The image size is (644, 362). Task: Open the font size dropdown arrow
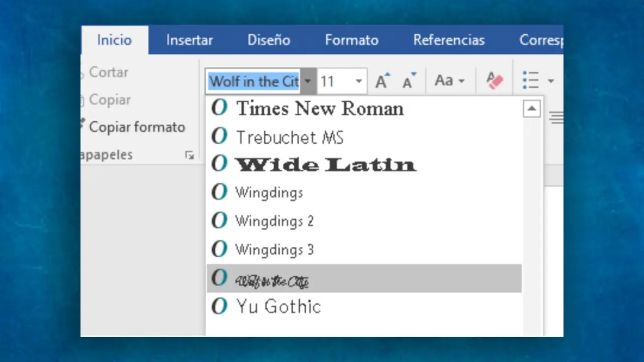coord(359,81)
